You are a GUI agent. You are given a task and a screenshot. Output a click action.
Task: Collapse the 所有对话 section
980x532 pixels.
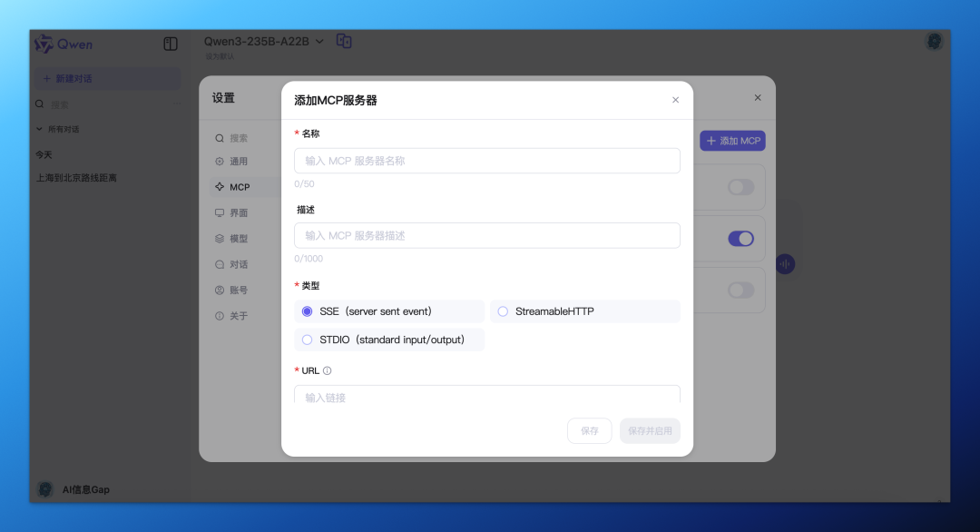pyautogui.click(x=57, y=130)
